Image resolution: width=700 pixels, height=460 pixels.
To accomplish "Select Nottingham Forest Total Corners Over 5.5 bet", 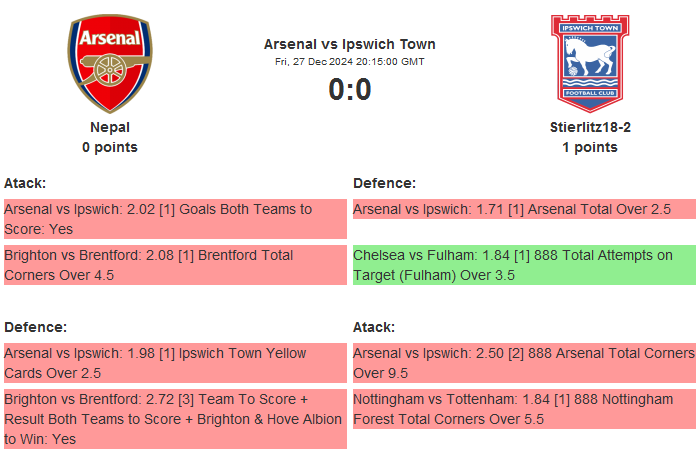I will [524, 409].
